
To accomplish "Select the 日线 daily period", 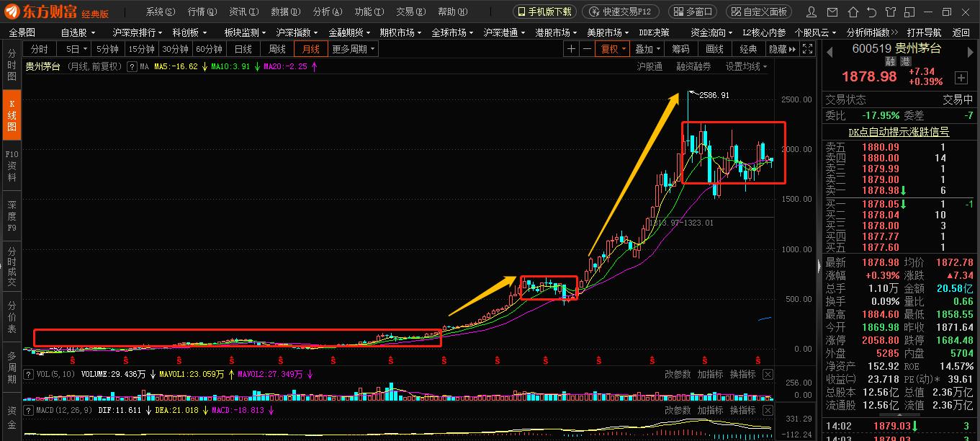I will pos(243,48).
